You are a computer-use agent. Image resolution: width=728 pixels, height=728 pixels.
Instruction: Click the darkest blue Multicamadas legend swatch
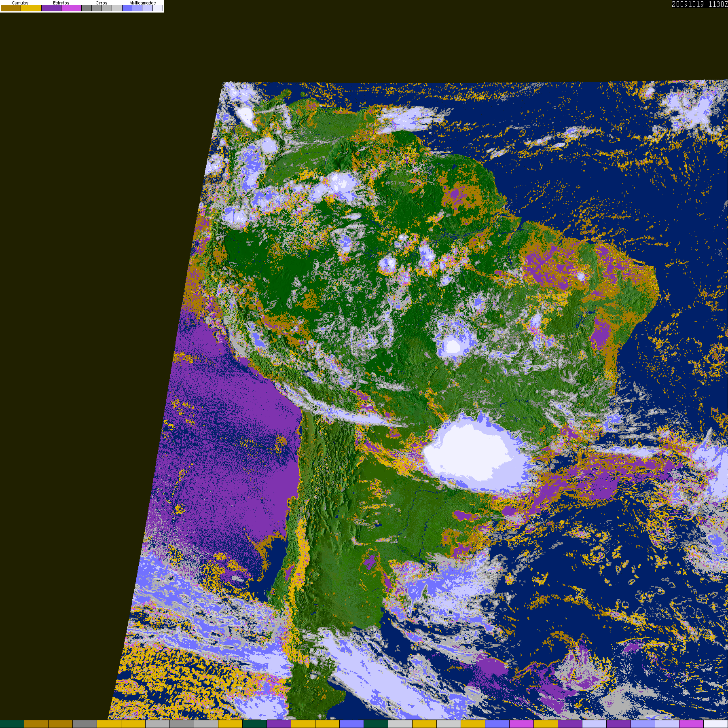(x=127, y=8)
